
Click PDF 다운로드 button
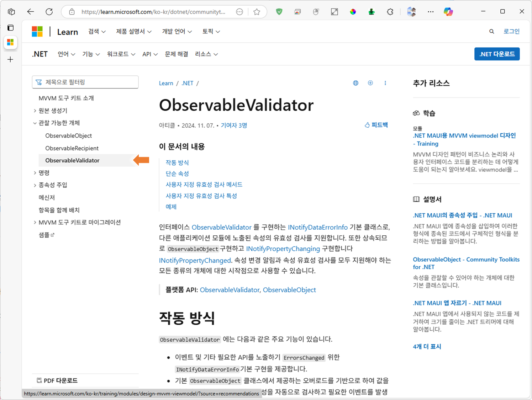coord(57,380)
